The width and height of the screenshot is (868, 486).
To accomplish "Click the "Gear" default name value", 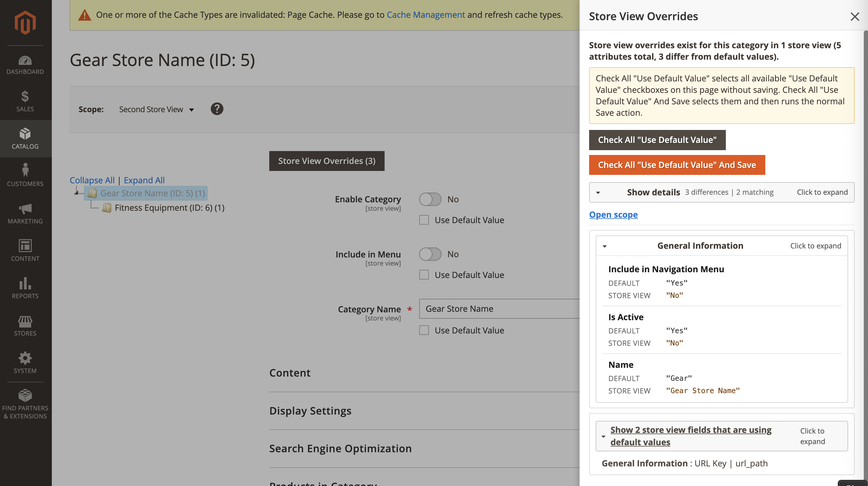I will [x=679, y=378].
